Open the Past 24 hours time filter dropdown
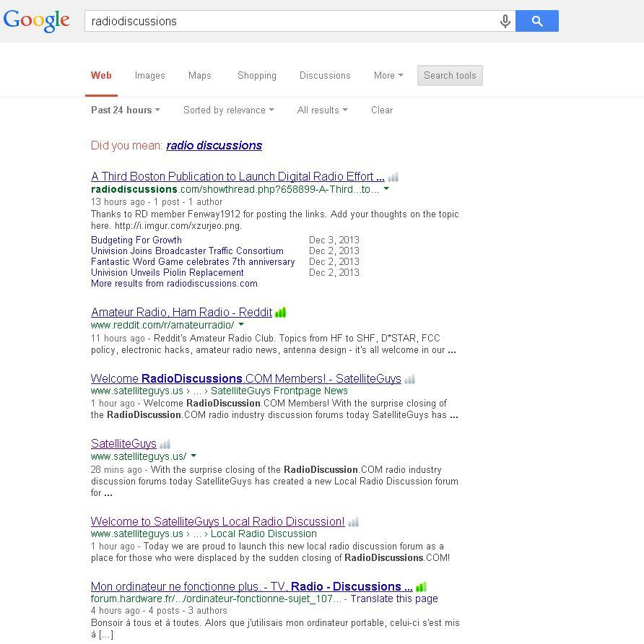Screen dimensions: 644x644 coord(126,110)
